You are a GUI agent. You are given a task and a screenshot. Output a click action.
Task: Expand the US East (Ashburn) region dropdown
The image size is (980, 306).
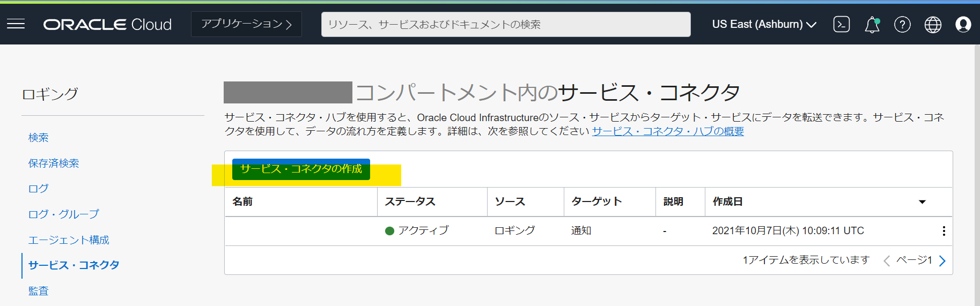764,25
